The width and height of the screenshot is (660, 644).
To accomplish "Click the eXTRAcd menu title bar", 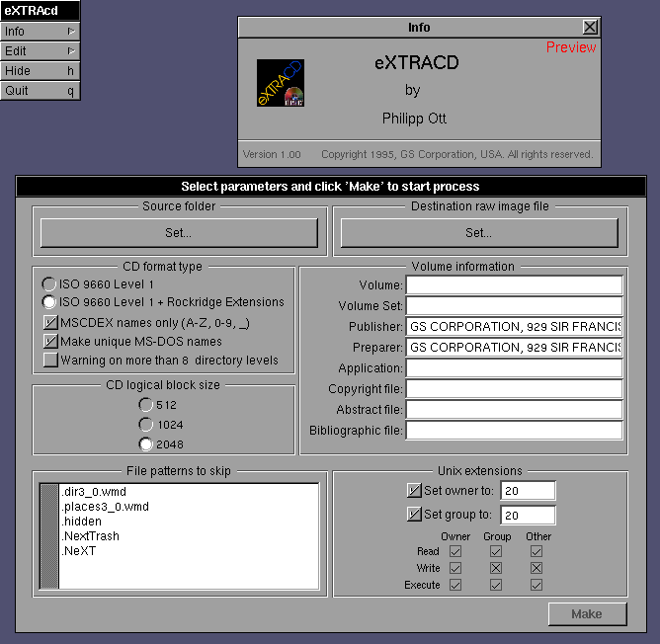I will 40,11.
